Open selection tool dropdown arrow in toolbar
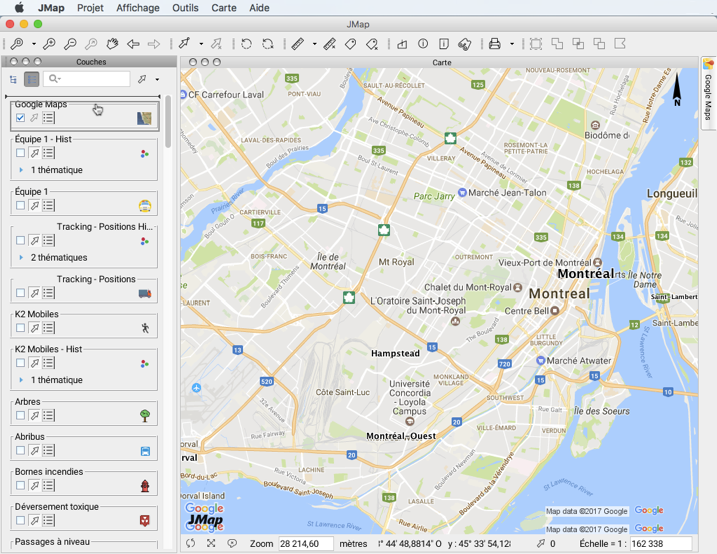This screenshot has height=554, width=717. [x=201, y=44]
